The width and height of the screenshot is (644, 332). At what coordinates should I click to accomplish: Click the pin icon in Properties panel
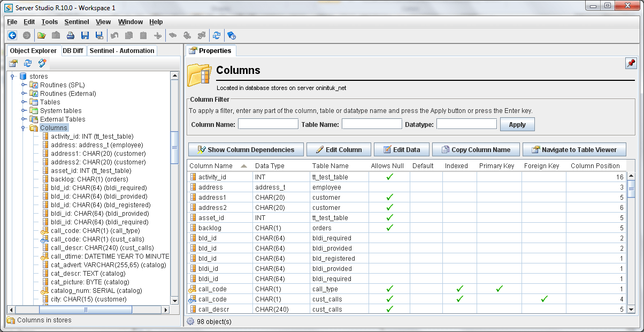coord(631,63)
